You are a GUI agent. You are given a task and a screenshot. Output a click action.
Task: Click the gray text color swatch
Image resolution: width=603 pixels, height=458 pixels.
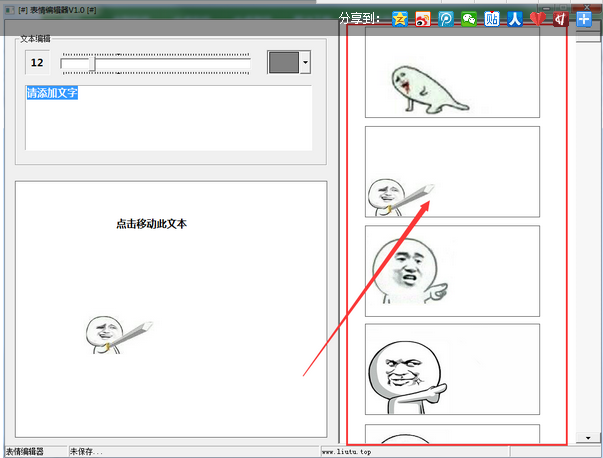[x=284, y=62]
